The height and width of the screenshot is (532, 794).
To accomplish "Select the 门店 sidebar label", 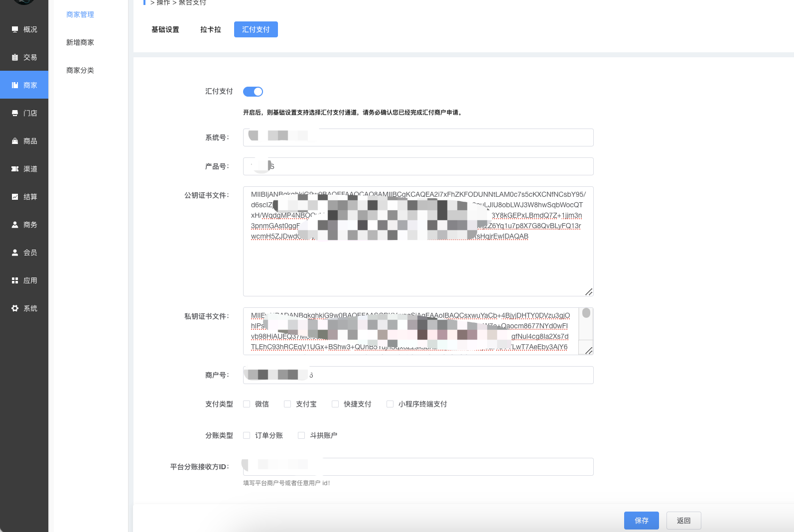I will coord(30,113).
